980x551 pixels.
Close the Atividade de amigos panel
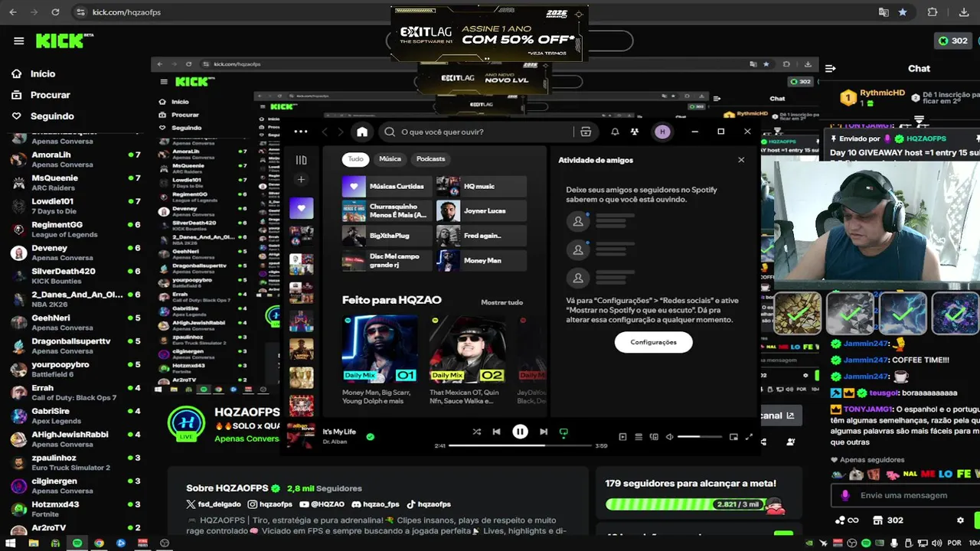741,160
